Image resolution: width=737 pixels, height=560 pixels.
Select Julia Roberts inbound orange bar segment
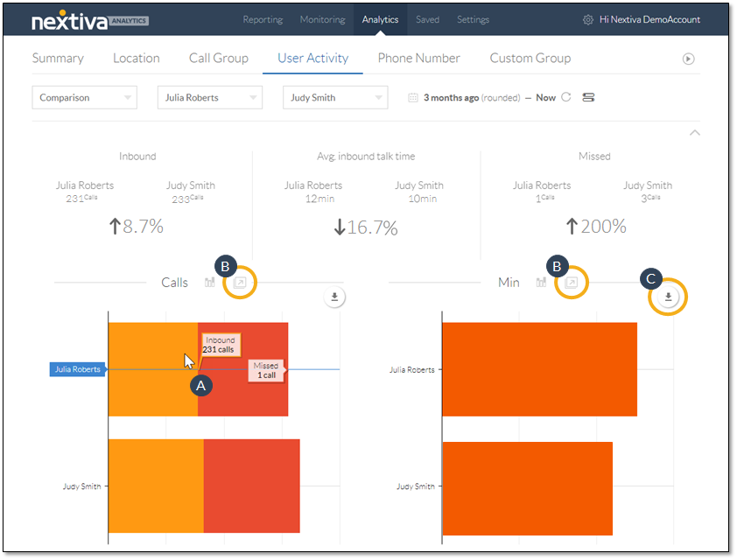point(153,369)
